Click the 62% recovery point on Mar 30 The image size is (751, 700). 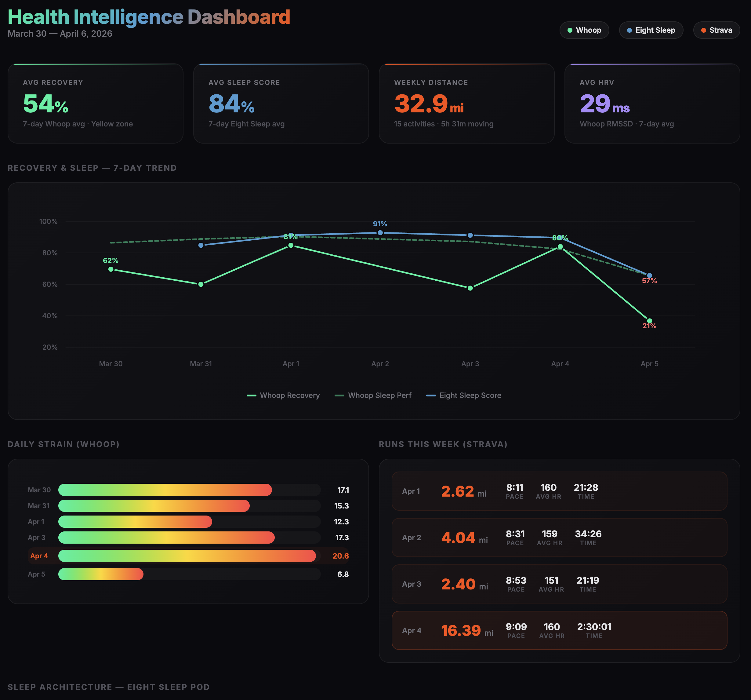111,269
